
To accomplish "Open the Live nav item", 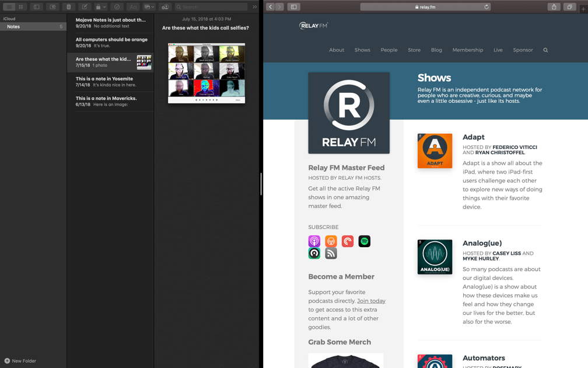I will click(498, 50).
